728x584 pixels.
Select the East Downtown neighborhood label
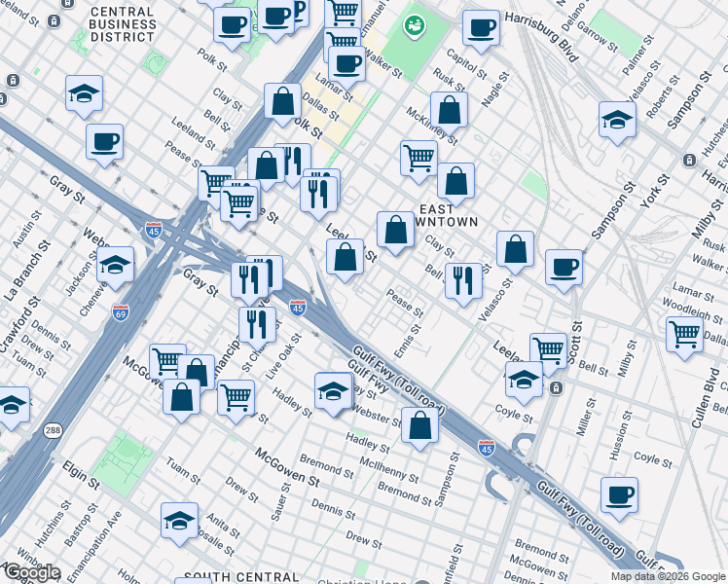click(x=444, y=215)
